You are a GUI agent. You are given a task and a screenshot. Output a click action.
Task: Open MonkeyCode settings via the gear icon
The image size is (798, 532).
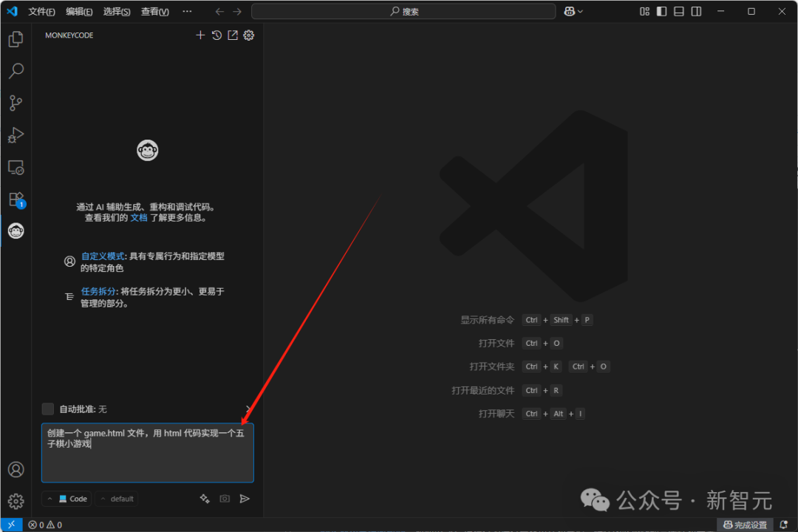point(249,35)
